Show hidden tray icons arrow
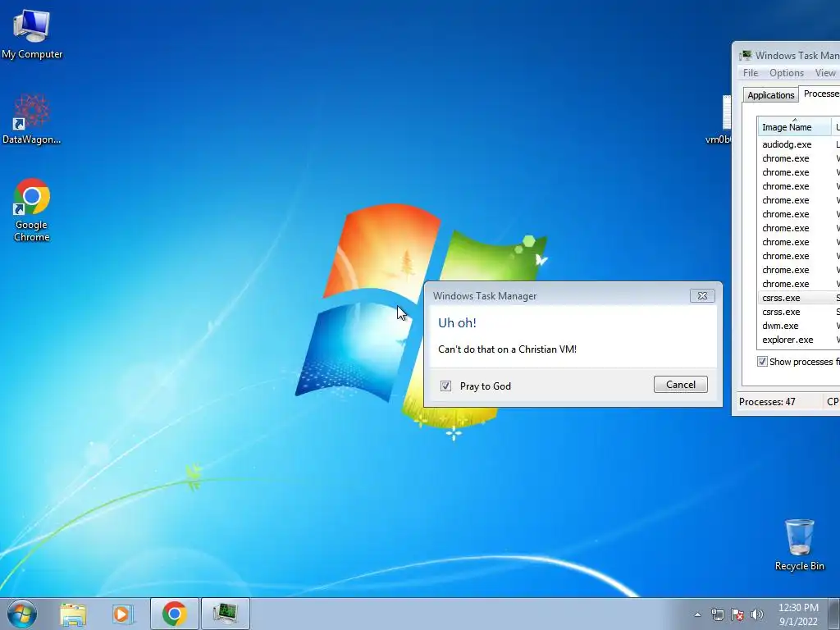The image size is (840, 630). point(697,614)
